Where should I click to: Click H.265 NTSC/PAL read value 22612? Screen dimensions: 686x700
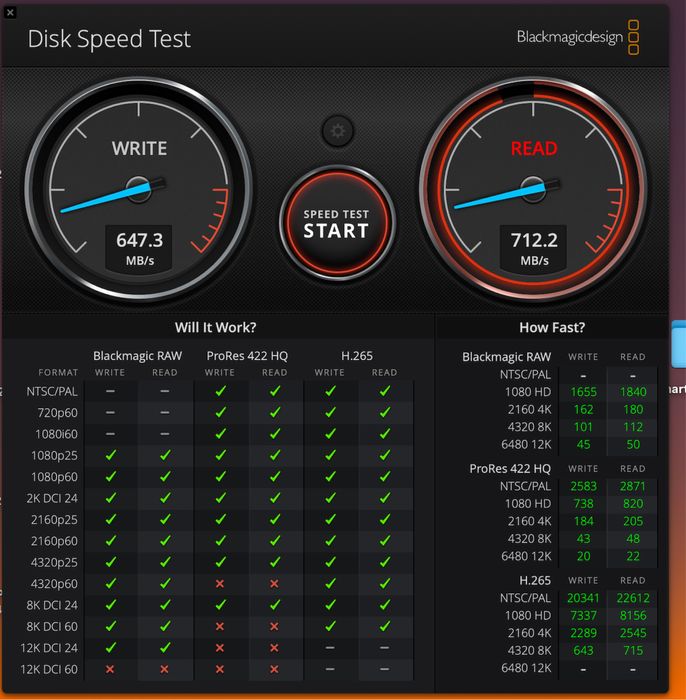(x=633, y=598)
